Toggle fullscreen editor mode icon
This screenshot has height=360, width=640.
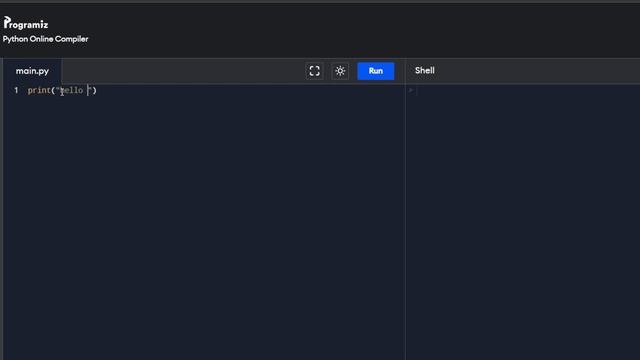pos(314,71)
